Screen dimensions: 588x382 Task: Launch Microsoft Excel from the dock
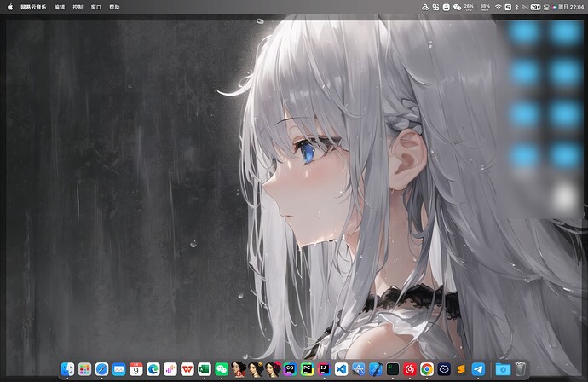205,369
